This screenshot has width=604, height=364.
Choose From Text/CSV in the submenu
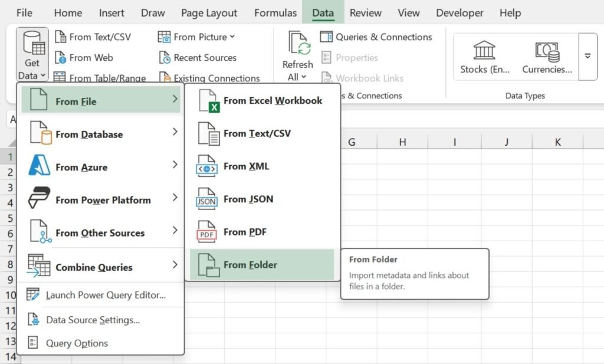262,133
